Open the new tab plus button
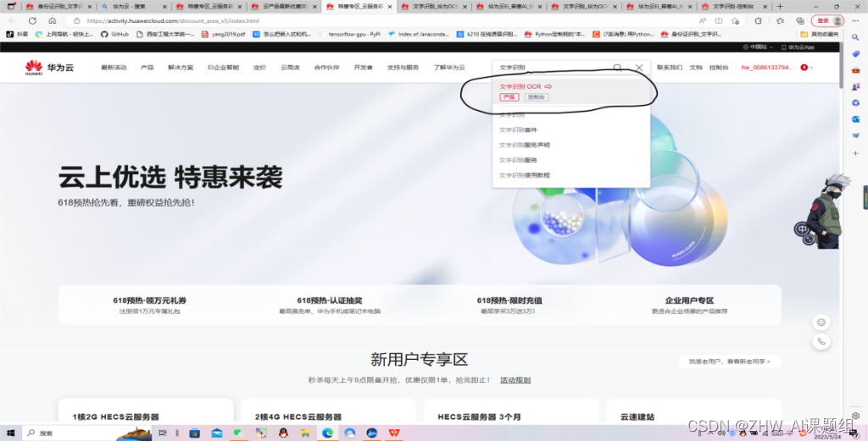Viewport: 868px width, 442px height. click(x=780, y=6)
